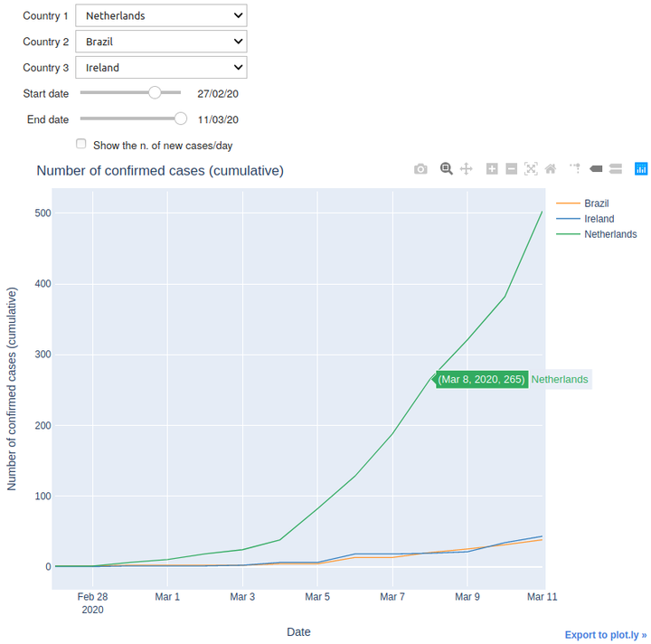Click the Zoom out minus icon
Image resolution: width=651 pixels, height=644 pixels.
click(512, 169)
